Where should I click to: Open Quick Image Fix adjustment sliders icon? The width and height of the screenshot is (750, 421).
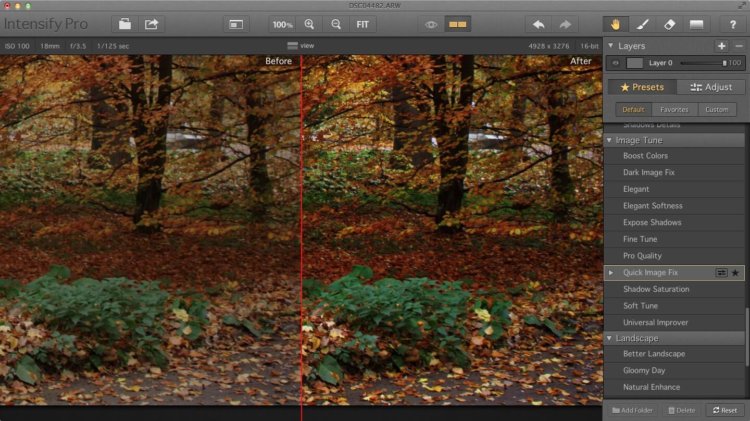pyautogui.click(x=721, y=273)
